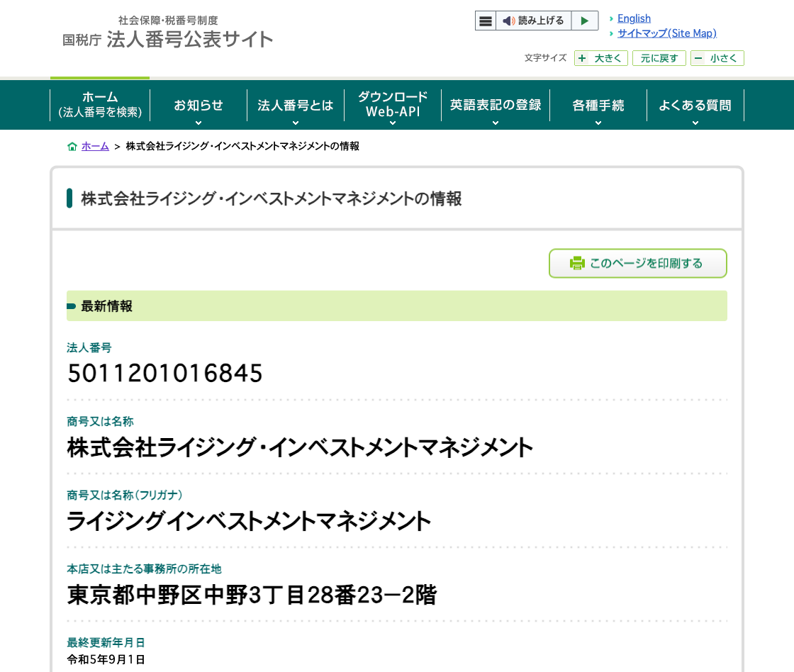The width and height of the screenshot is (794, 672).
Task: Start playback with the green play arrow
Action: click(x=585, y=21)
